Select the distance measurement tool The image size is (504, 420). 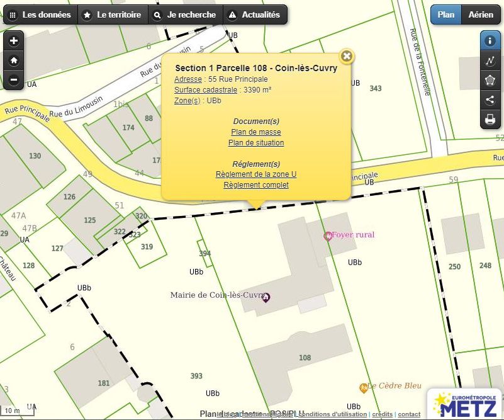tap(490, 61)
